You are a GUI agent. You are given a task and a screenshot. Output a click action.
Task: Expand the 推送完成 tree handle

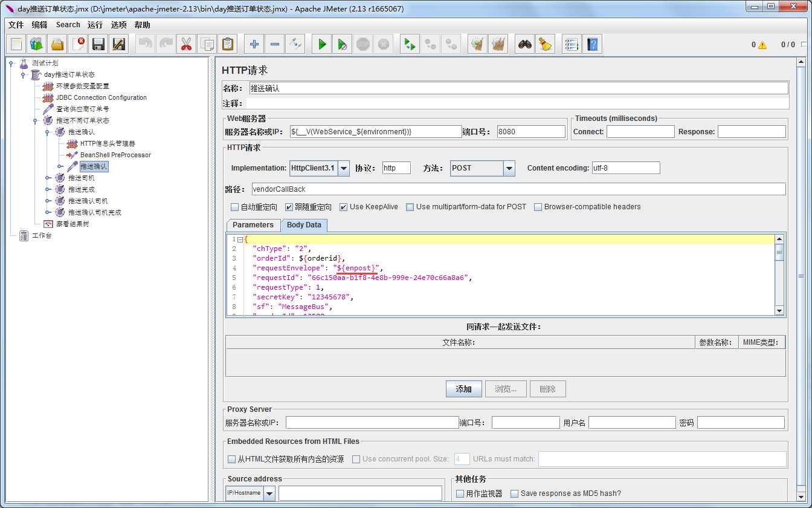(47, 189)
